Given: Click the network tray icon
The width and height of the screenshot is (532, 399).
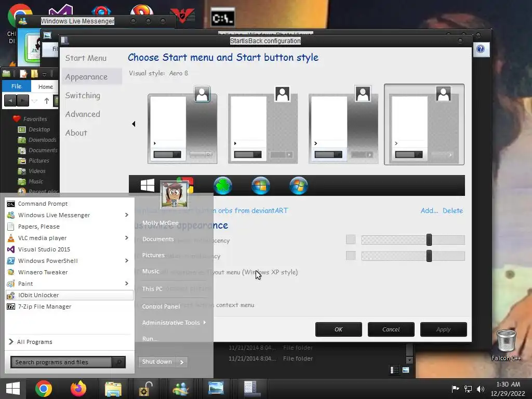Looking at the screenshot, I should pos(468,389).
